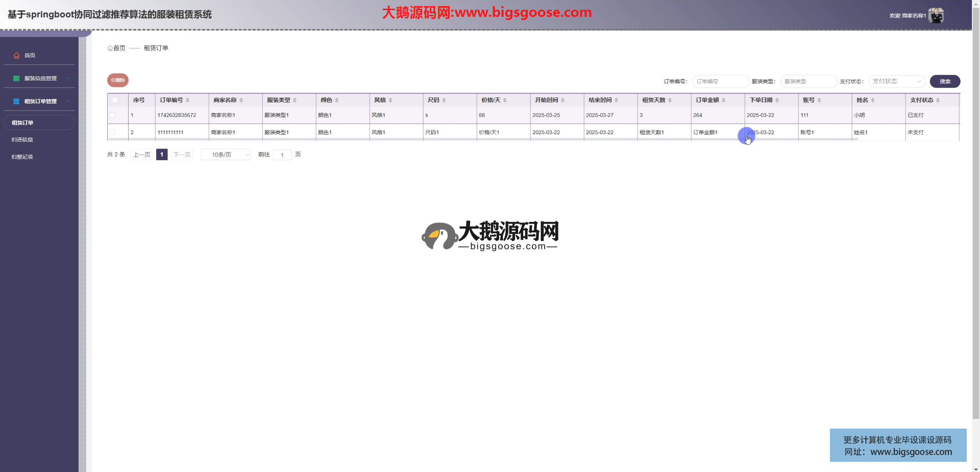Check the checkbox for order 1111111111

click(112, 132)
